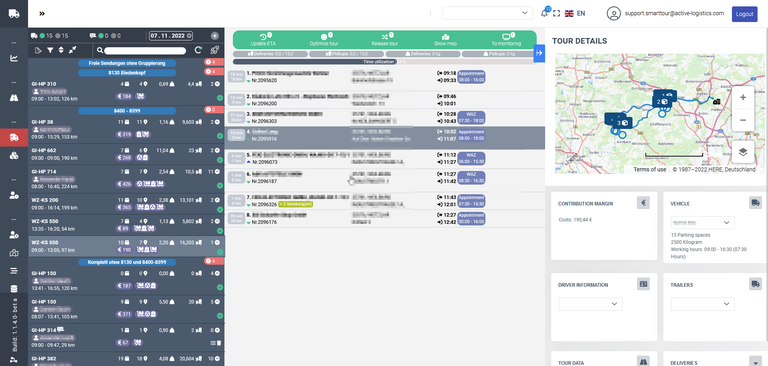Click the filter funnel icon
768x366 pixels.
tap(50, 50)
